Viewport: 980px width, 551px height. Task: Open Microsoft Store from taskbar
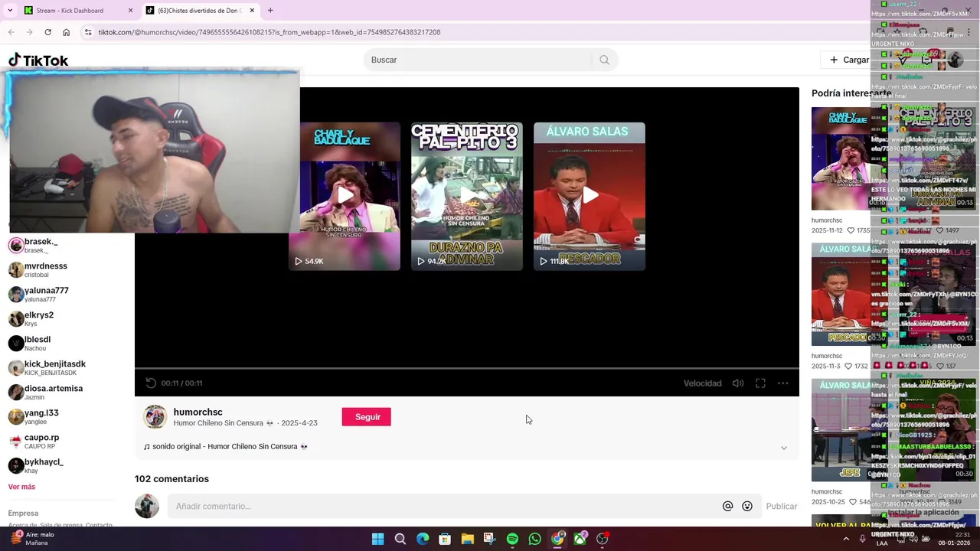point(445,539)
